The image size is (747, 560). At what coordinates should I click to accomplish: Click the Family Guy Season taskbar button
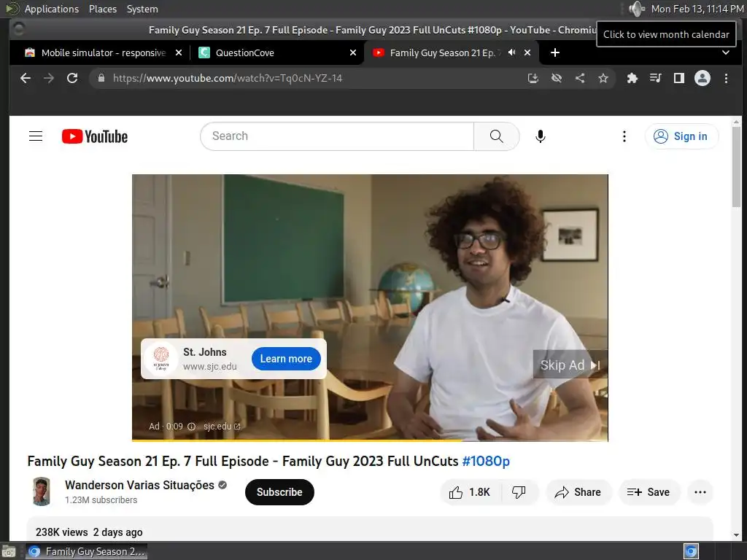pyautogui.click(x=86, y=551)
